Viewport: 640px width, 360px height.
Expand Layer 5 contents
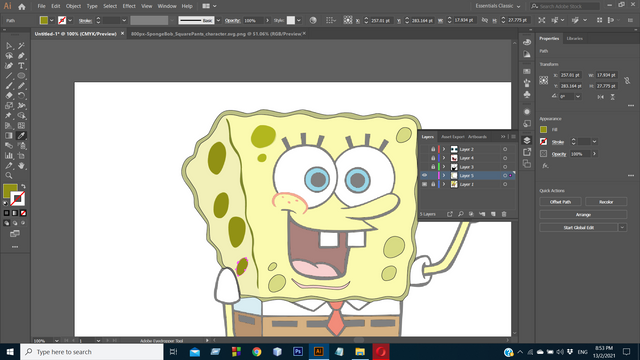444,176
